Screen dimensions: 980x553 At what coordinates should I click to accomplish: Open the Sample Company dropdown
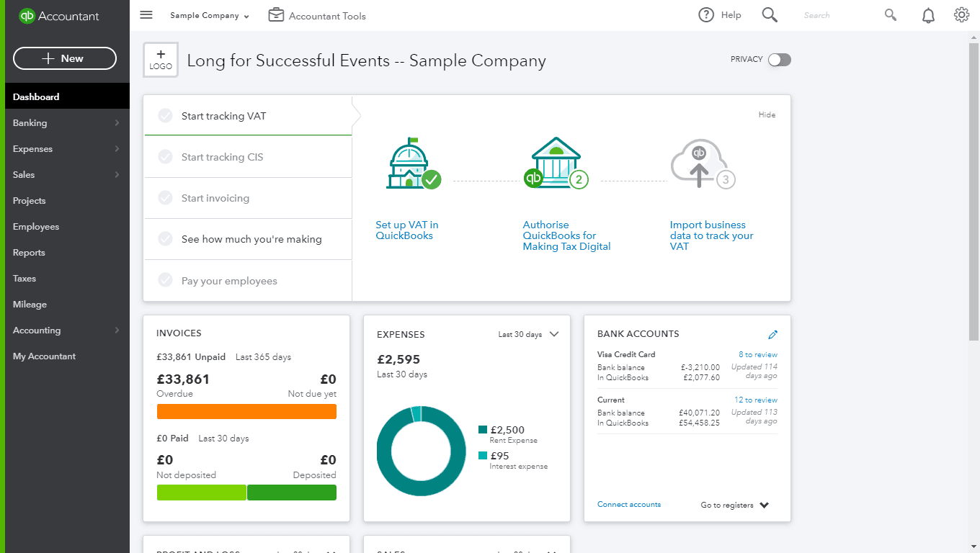pyautogui.click(x=210, y=16)
